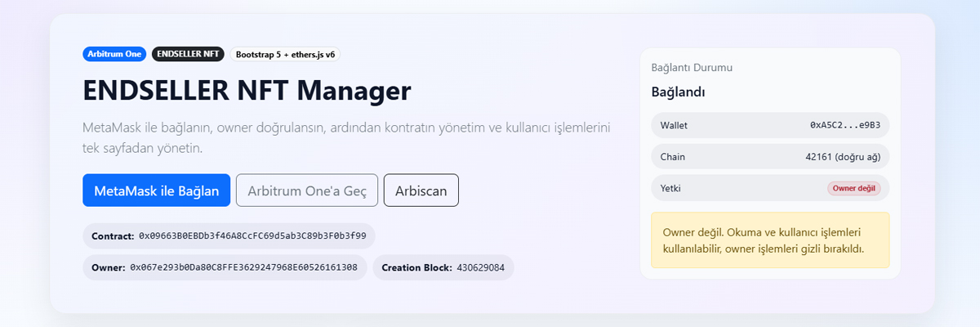Screen dimensions: 980x327
Task: Click the yellow Owner değil warning box
Action: click(x=770, y=240)
